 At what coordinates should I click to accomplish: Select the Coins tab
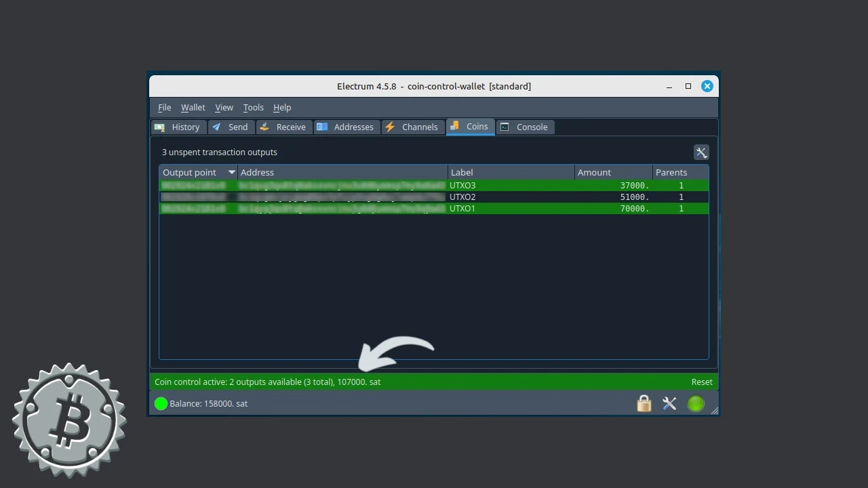coord(470,126)
